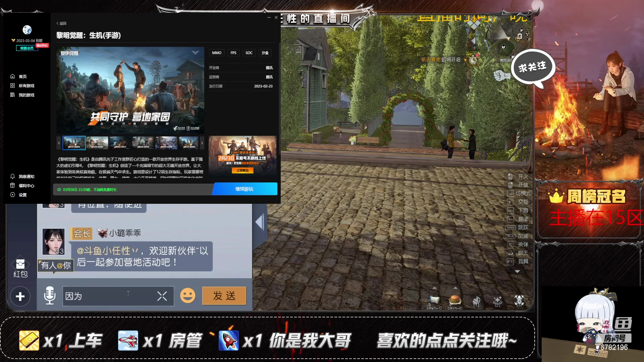Click the 载具 vehicle keybind hint
Viewport: 644px width, 362px height.
tap(518, 261)
